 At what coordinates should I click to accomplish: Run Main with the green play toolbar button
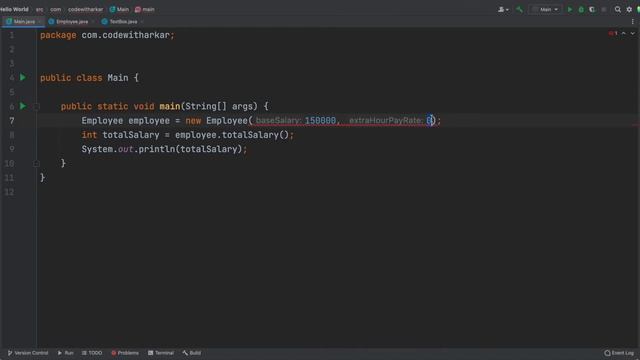(570, 9)
